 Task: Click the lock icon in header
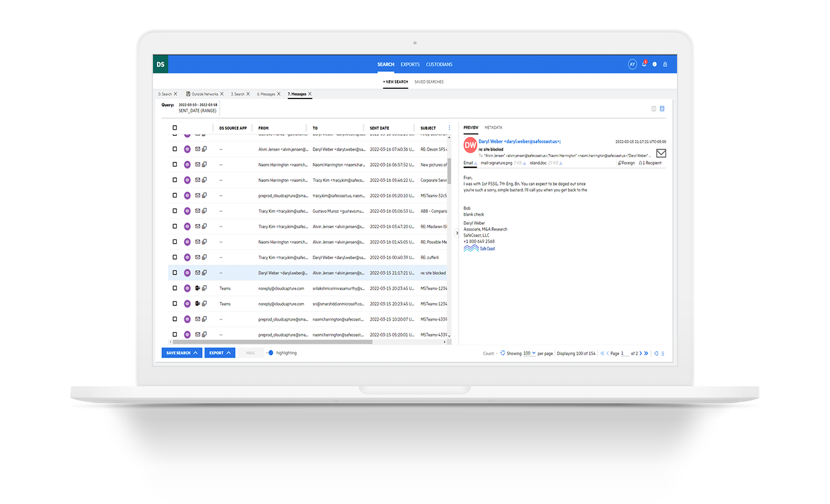[665, 64]
